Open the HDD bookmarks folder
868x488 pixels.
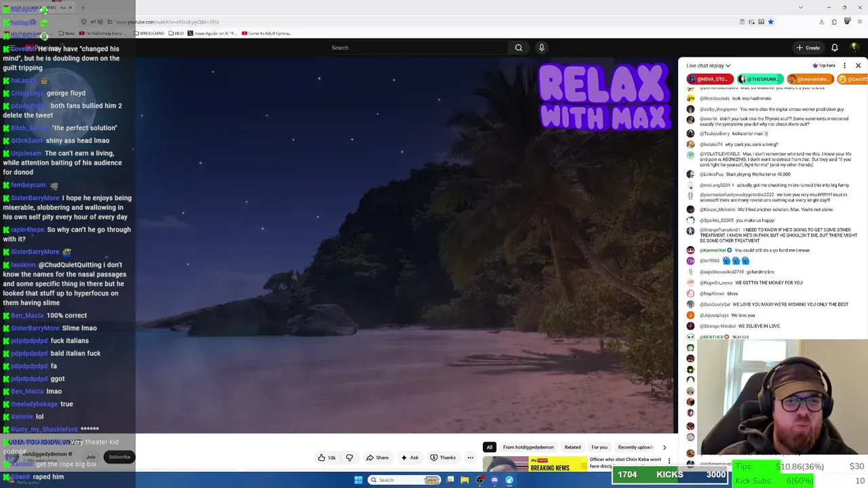point(176,33)
